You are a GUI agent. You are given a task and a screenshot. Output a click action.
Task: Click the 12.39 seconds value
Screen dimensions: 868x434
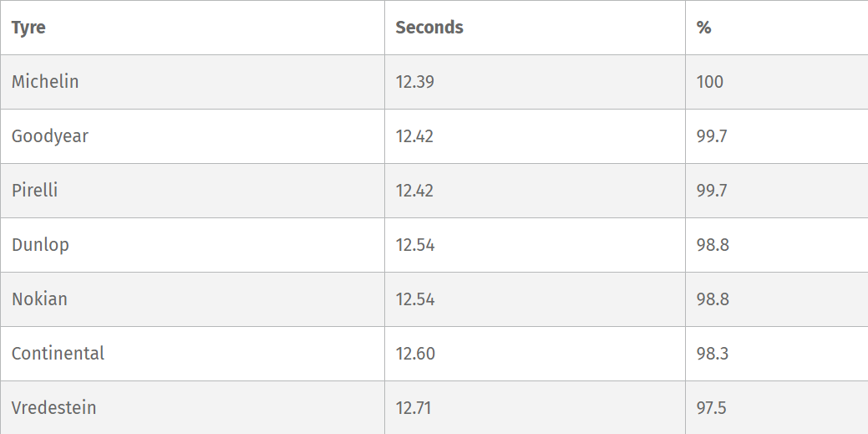[x=414, y=82]
